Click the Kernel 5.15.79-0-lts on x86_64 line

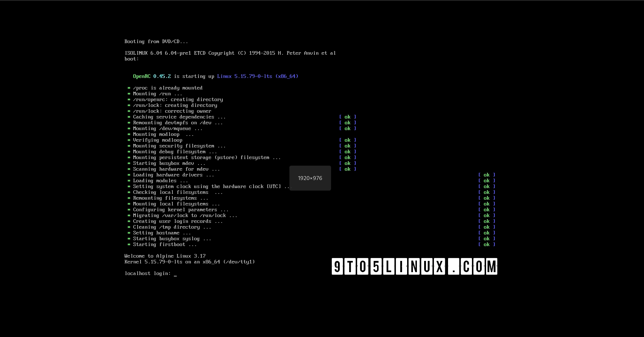[189, 262]
